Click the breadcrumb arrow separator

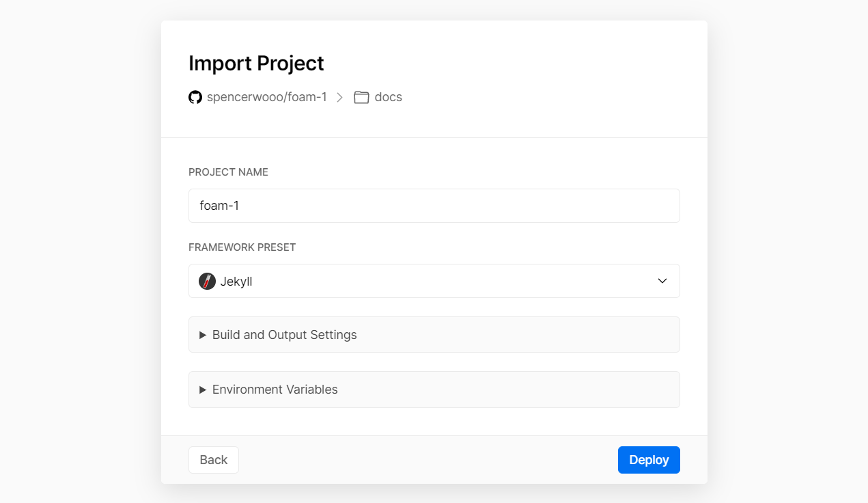point(340,97)
